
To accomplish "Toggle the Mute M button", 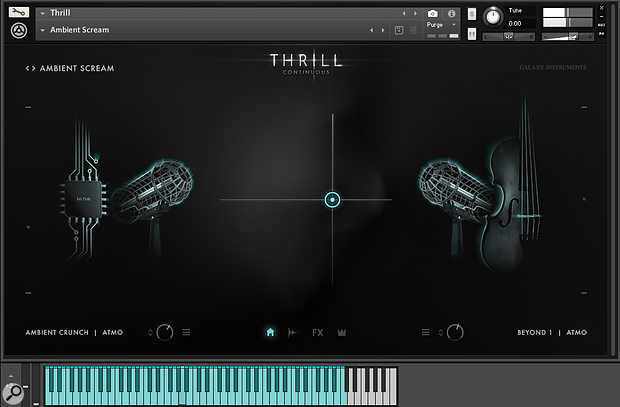I will 472,34.
